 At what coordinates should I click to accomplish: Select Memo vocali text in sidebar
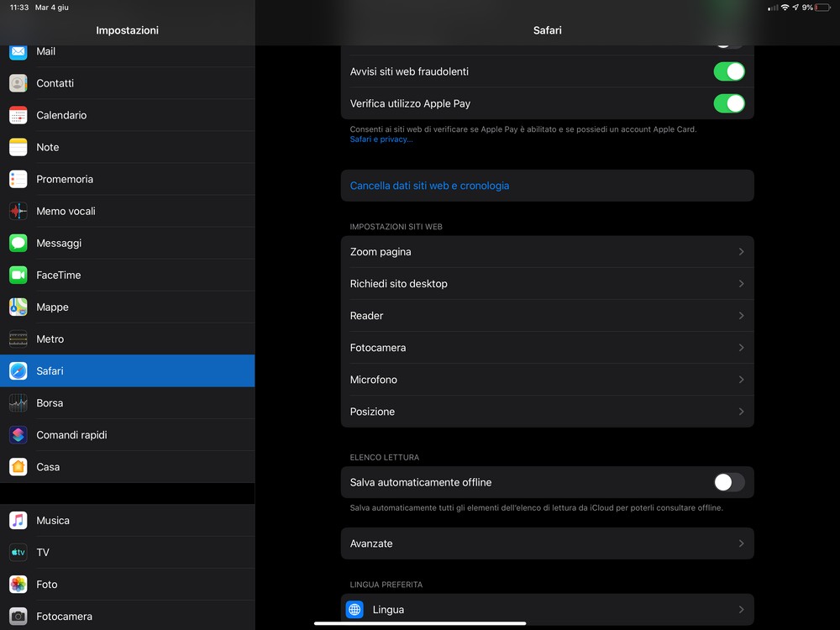(x=66, y=211)
